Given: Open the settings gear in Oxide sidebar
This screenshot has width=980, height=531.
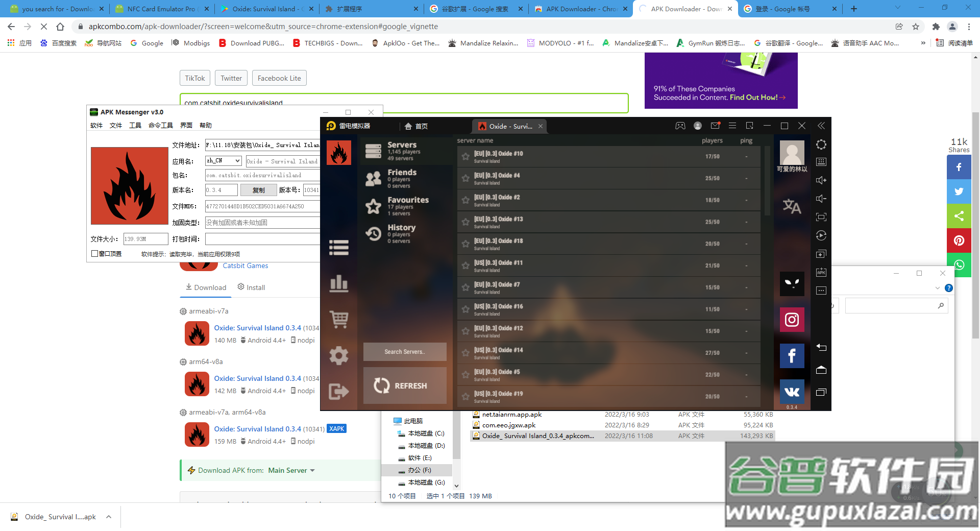Looking at the screenshot, I should pyautogui.click(x=338, y=355).
